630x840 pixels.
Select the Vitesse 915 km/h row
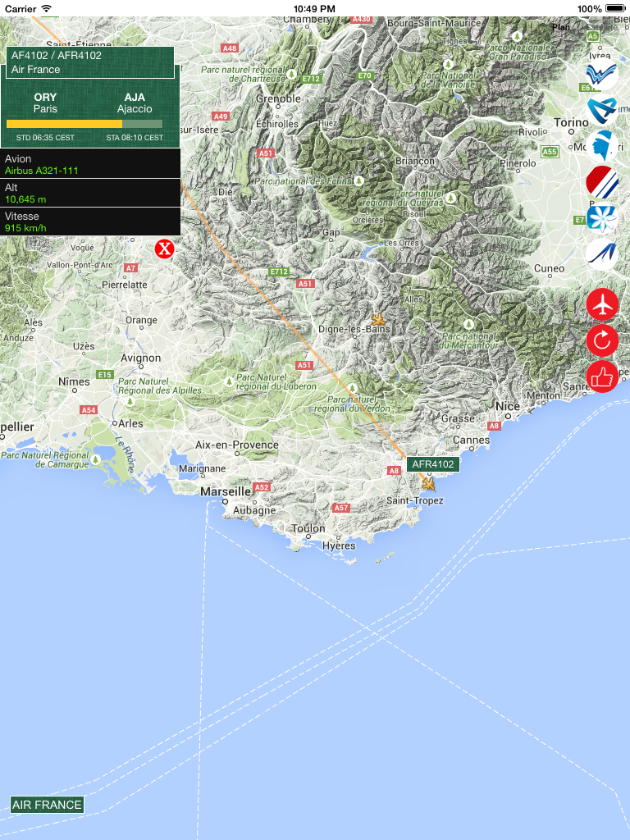(x=90, y=221)
